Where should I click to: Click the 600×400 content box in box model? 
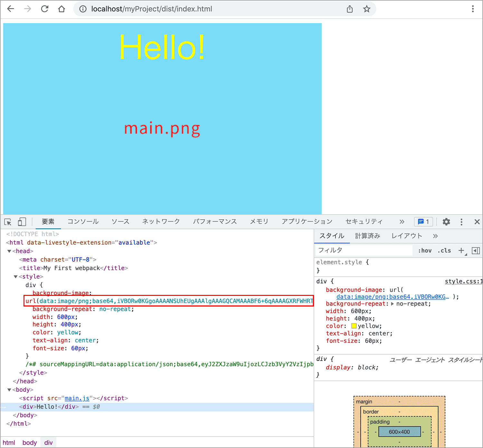[x=400, y=432]
